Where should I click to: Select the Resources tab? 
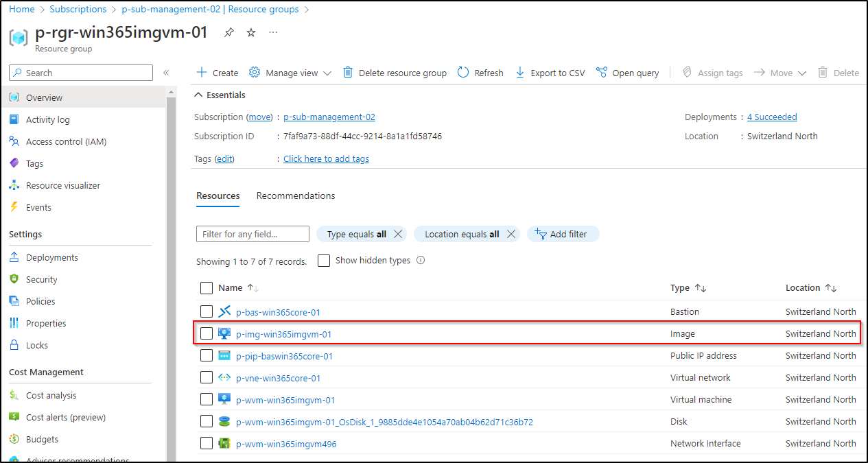click(x=218, y=196)
